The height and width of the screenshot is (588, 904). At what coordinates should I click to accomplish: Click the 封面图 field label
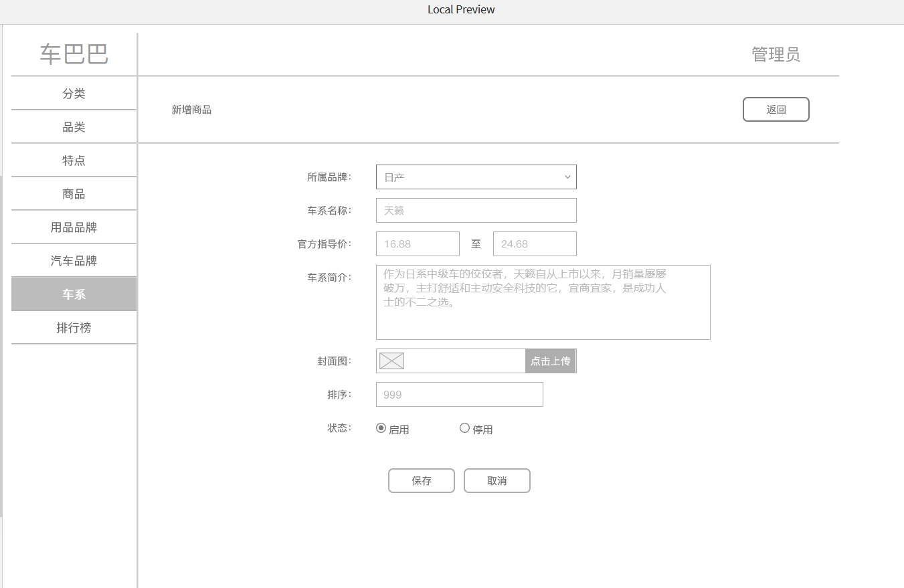(x=335, y=361)
